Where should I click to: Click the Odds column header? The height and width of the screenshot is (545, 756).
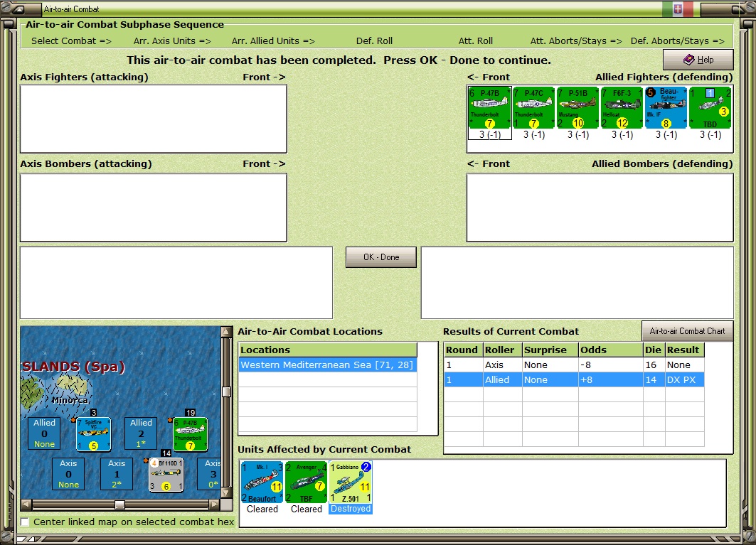click(610, 350)
